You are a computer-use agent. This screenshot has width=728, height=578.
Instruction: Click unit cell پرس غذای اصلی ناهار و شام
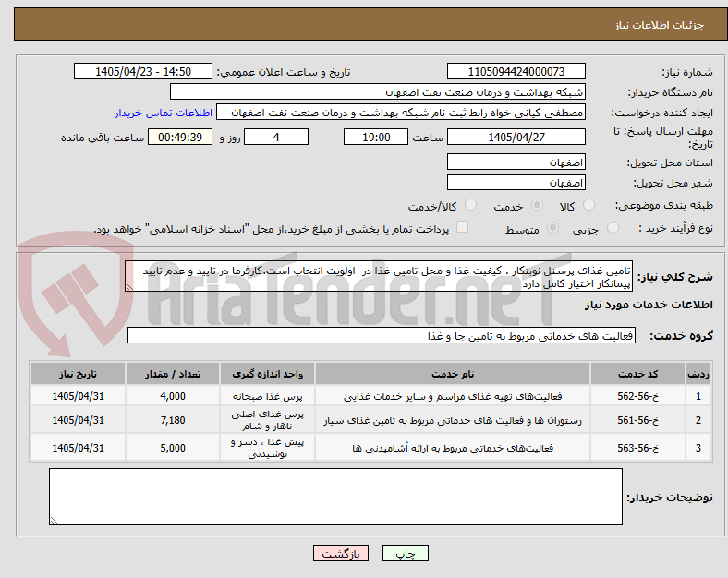click(267, 420)
